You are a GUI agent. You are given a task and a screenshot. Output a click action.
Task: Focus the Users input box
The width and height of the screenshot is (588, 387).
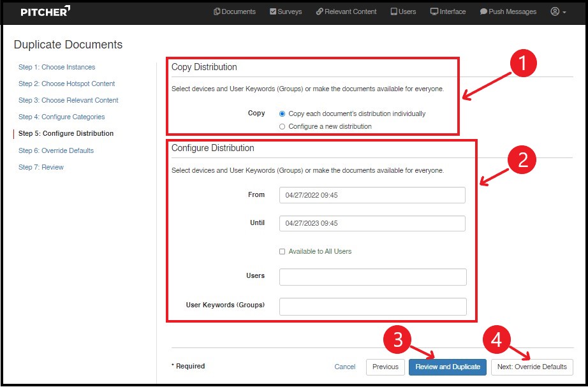coord(372,277)
